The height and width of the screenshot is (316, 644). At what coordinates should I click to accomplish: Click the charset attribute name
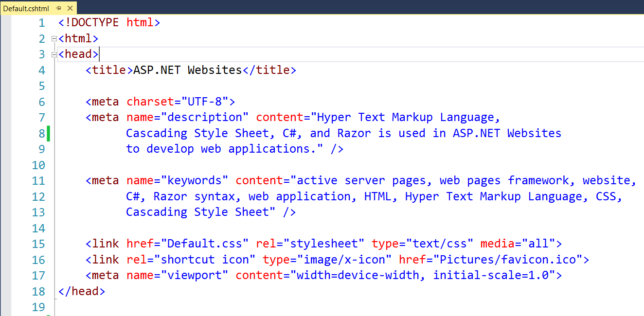pos(150,102)
